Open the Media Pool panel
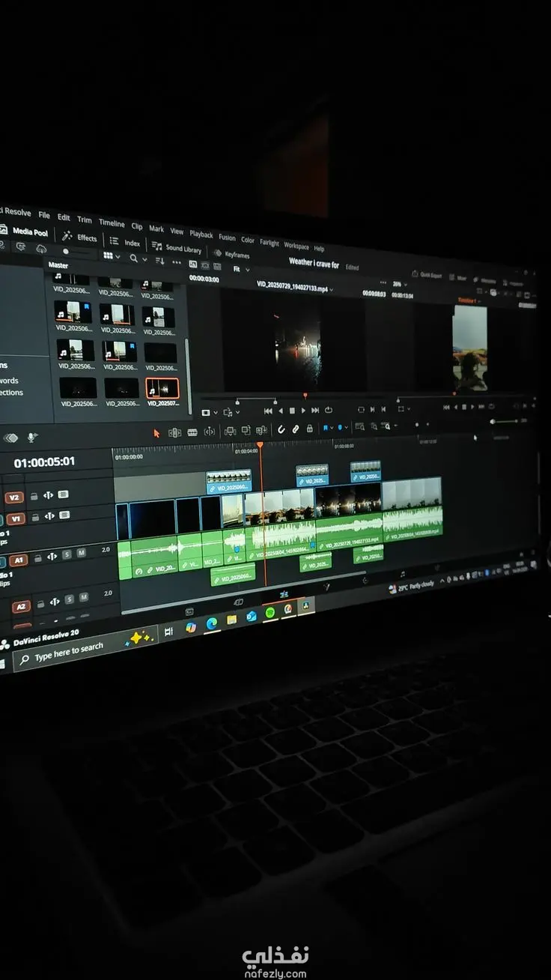 [25, 232]
